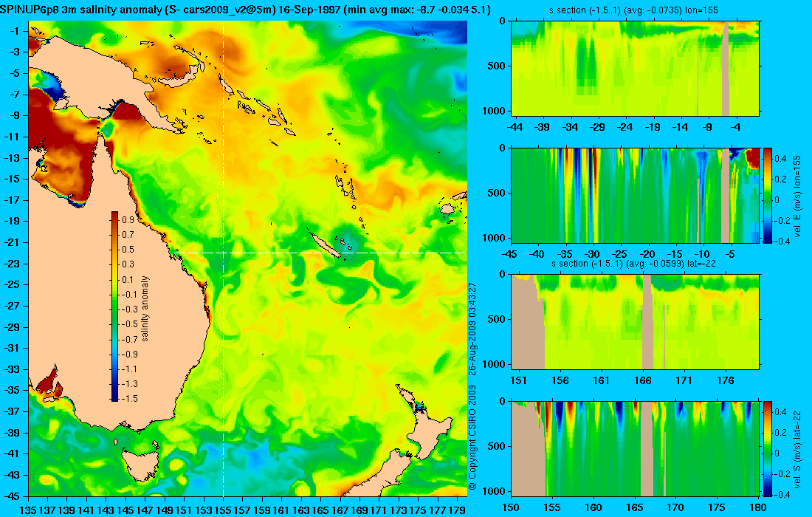Viewport: 812px width, 517px height.
Task: Click the '179' longitude label on map axis
Action: (456, 510)
